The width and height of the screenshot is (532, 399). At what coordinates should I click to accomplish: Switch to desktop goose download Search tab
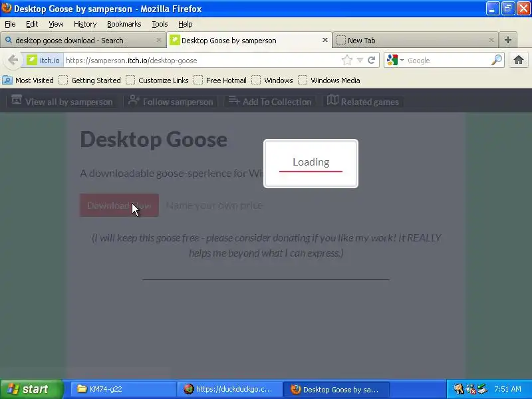[x=82, y=40]
